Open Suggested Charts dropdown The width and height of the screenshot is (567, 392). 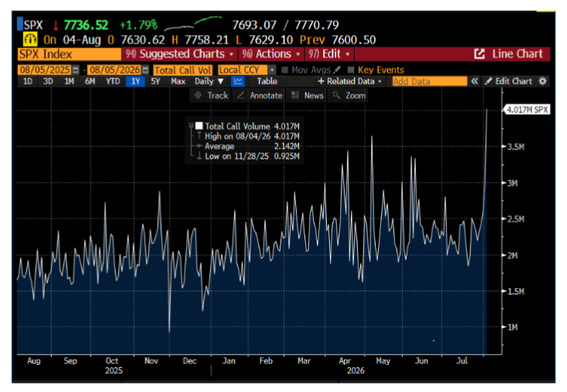(x=180, y=54)
